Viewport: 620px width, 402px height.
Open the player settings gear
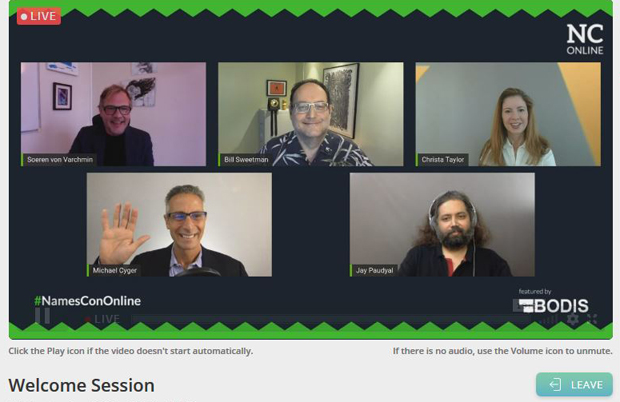point(573,319)
